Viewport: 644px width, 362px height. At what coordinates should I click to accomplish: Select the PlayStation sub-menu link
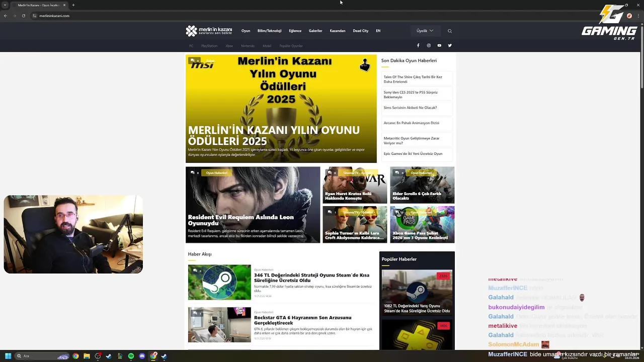[209, 46]
